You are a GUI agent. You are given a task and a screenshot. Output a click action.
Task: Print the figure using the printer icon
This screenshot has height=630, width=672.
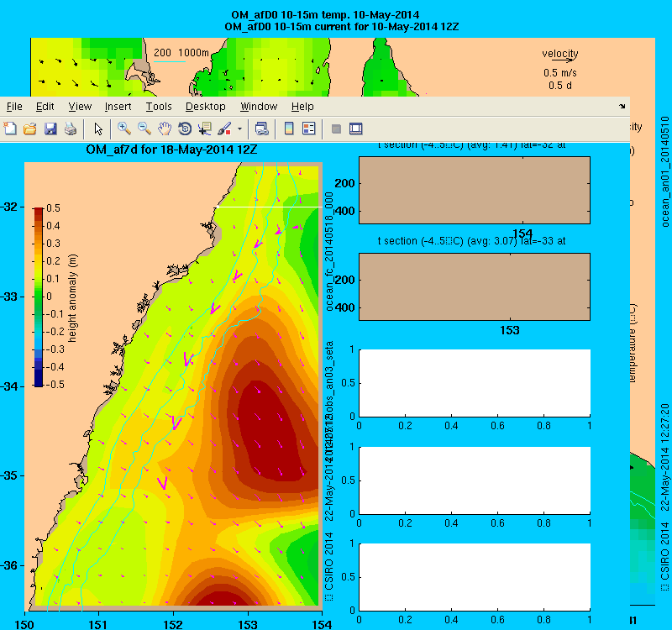71,129
